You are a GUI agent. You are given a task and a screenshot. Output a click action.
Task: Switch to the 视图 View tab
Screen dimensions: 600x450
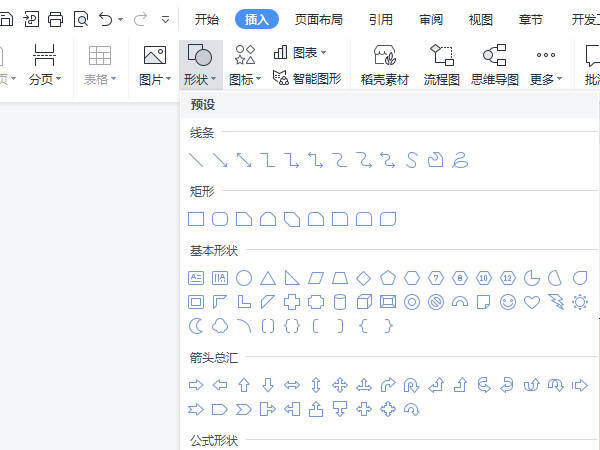point(481,19)
